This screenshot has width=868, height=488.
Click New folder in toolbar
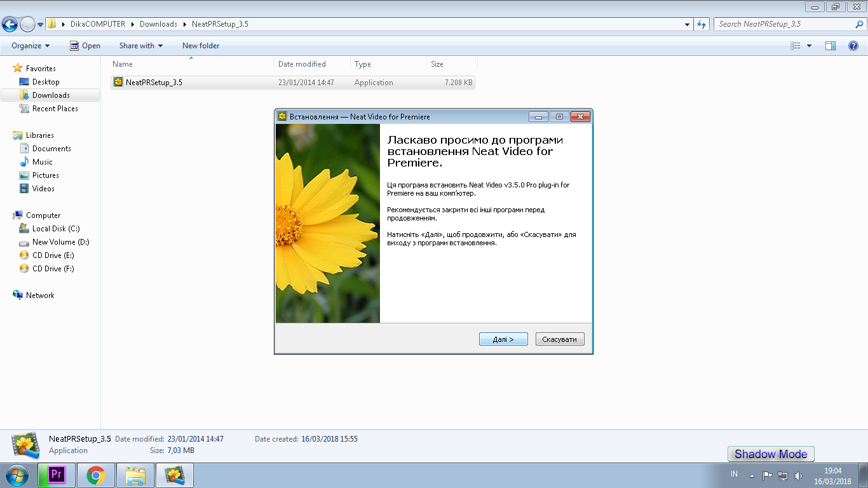tap(201, 46)
